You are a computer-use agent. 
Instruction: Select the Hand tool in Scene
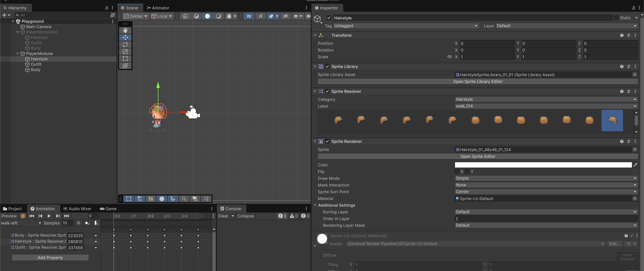(125, 30)
